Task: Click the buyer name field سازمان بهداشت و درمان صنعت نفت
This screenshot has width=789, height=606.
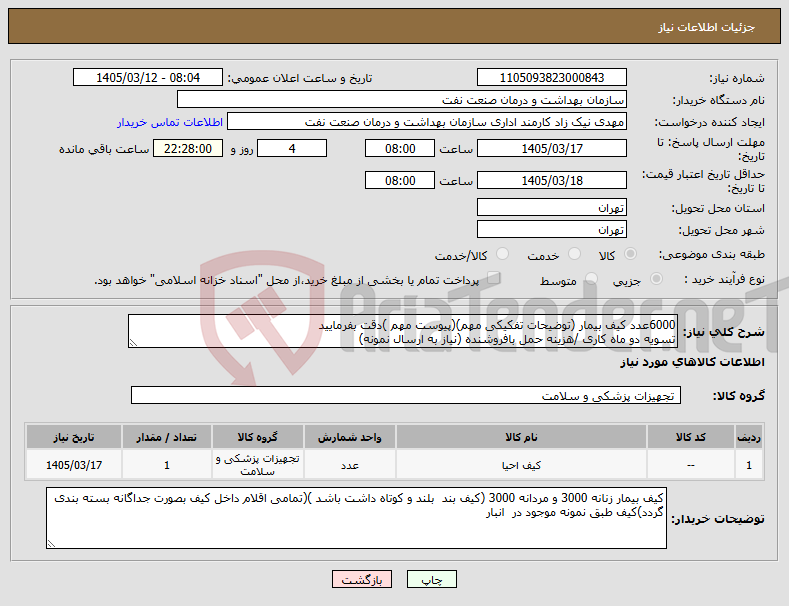Action: (x=402, y=99)
